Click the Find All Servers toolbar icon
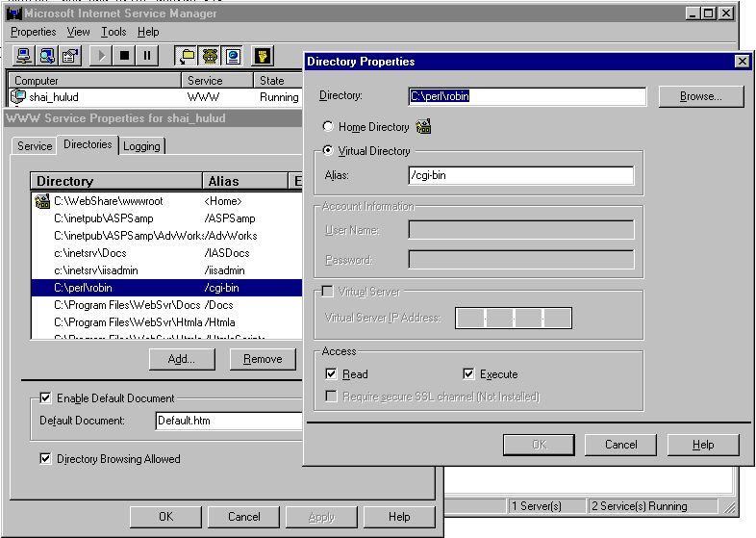Screen dimensions: 756x538 pyautogui.click(x=47, y=56)
